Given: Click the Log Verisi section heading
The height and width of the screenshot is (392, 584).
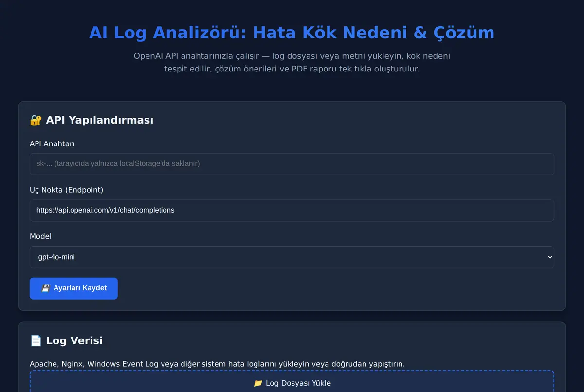Looking at the screenshot, I should click(66, 340).
